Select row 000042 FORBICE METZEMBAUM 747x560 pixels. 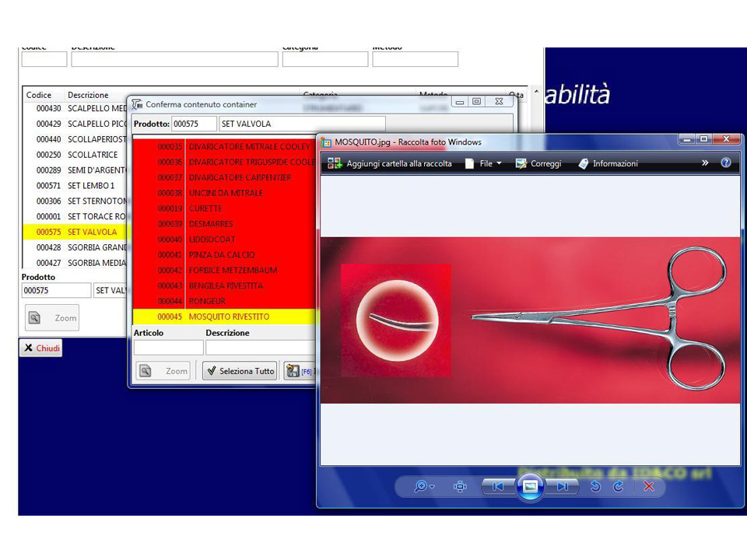click(x=224, y=270)
